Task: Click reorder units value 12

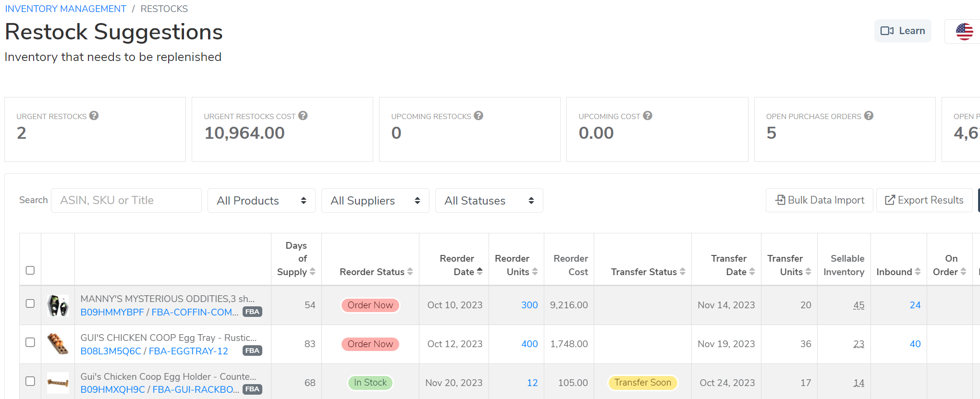Action: (532, 383)
